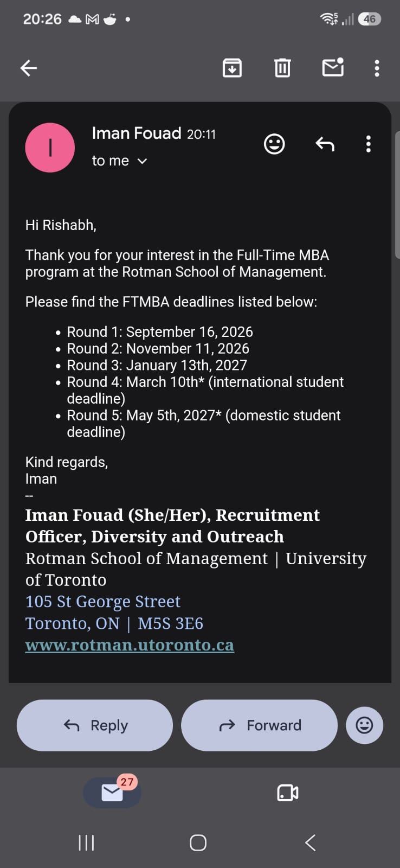Open the Toronto, ON M5S 3E6 link
The height and width of the screenshot is (868, 400).
[x=114, y=623]
